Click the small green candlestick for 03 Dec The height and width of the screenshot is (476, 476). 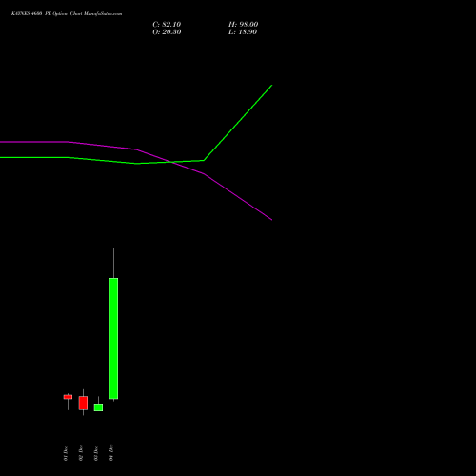pyautogui.click(x=98, y=407)
